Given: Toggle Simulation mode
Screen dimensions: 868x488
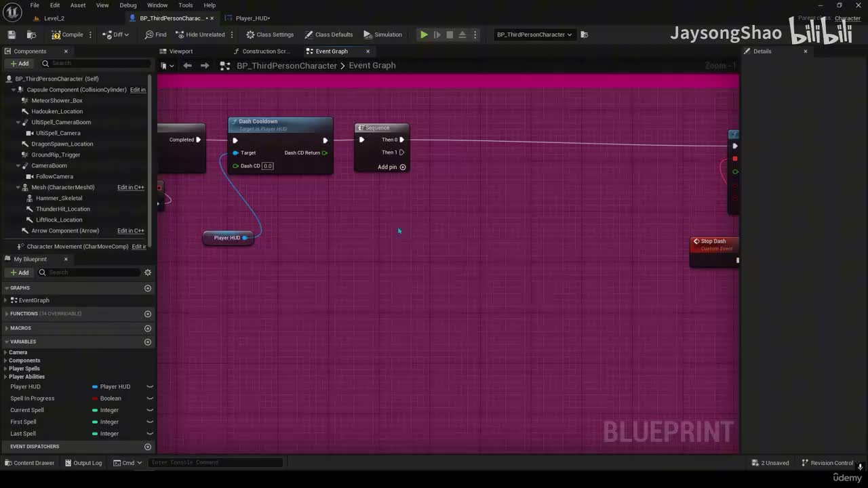Looking at the screenshot, I should (382, 35).
